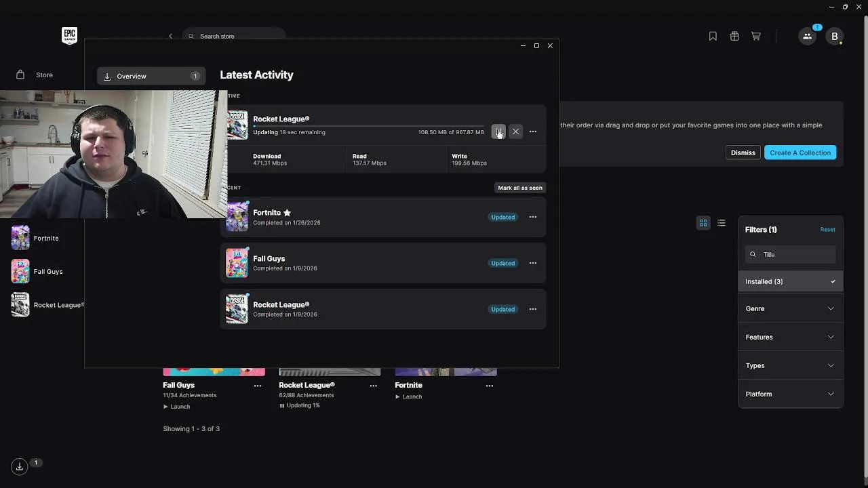The height and width of the screenshot is (488, 868).
Task: Select the Overview downloads tab
Action: click(x=151, y=76)
